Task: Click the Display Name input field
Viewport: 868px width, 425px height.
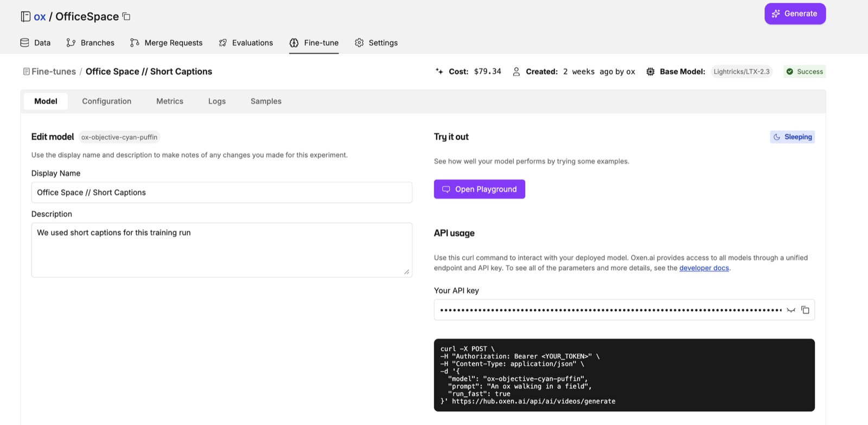Action: click(x=222, y=192)
